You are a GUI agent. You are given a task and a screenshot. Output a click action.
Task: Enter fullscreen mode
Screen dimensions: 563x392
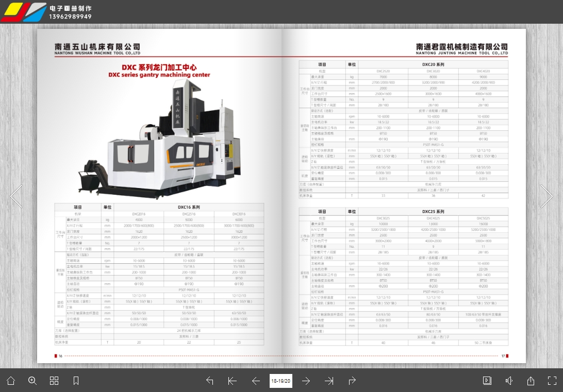(x=552, y=381)
